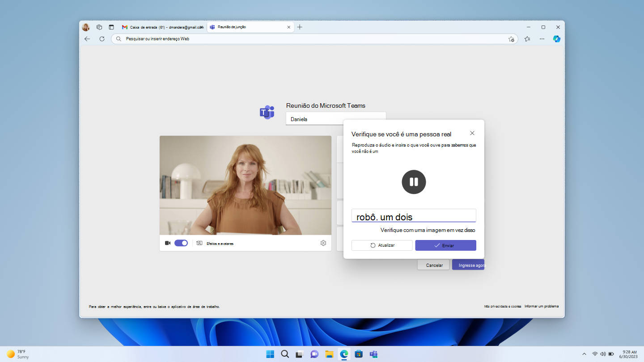Open the Chat taskbar icon
This screenshot has height=362, width=644.
coord(314,354)
